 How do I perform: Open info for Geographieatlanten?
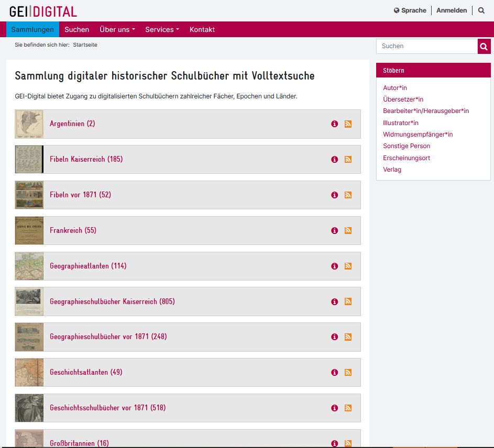[335, 266]
